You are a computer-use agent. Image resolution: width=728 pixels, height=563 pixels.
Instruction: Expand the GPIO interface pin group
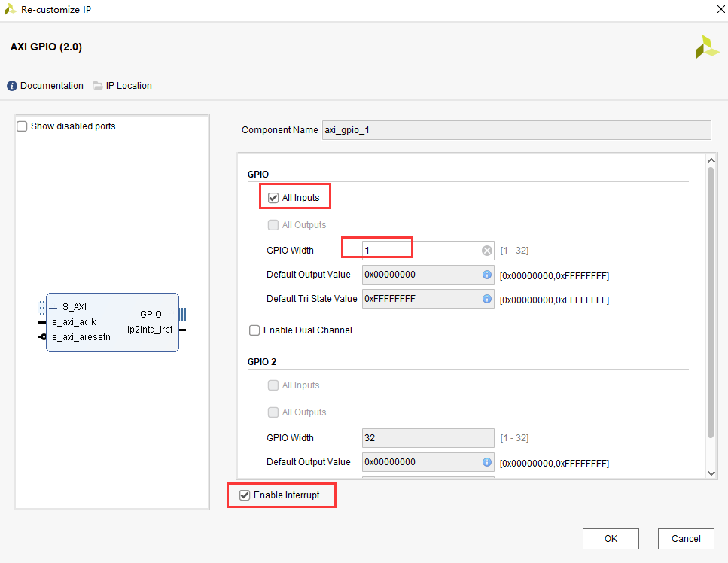(172, 313)
